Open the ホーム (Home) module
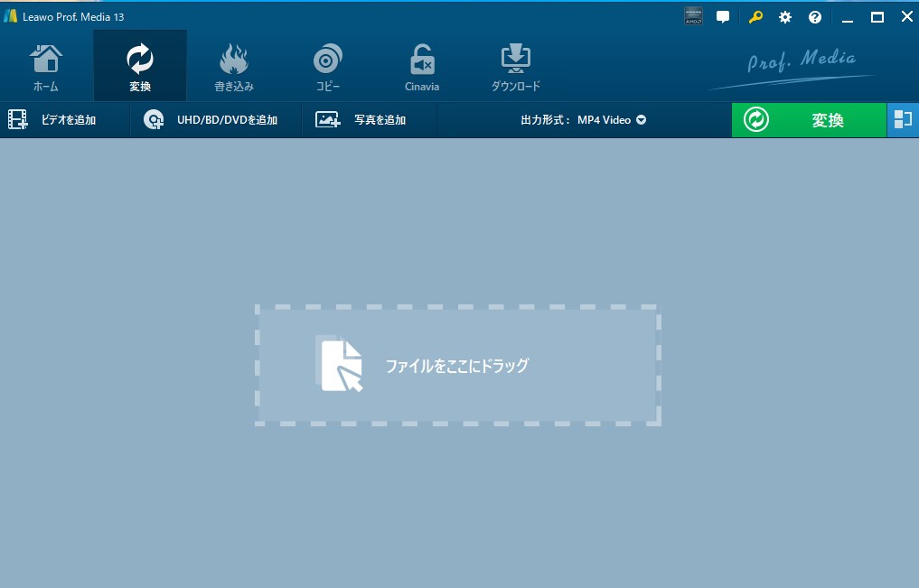Screen dimensions: 919x588 46,68
